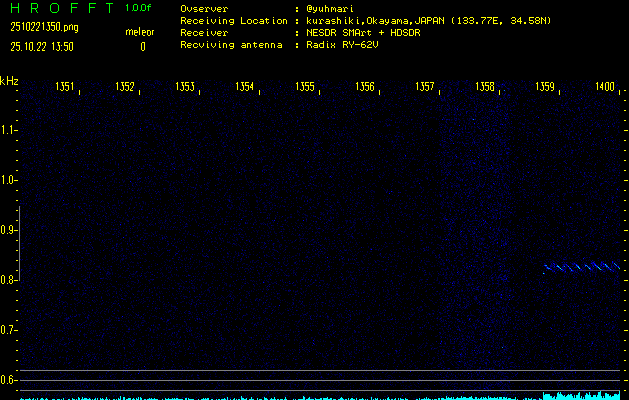Click the 1400 time marker

[x=605, y=87]
